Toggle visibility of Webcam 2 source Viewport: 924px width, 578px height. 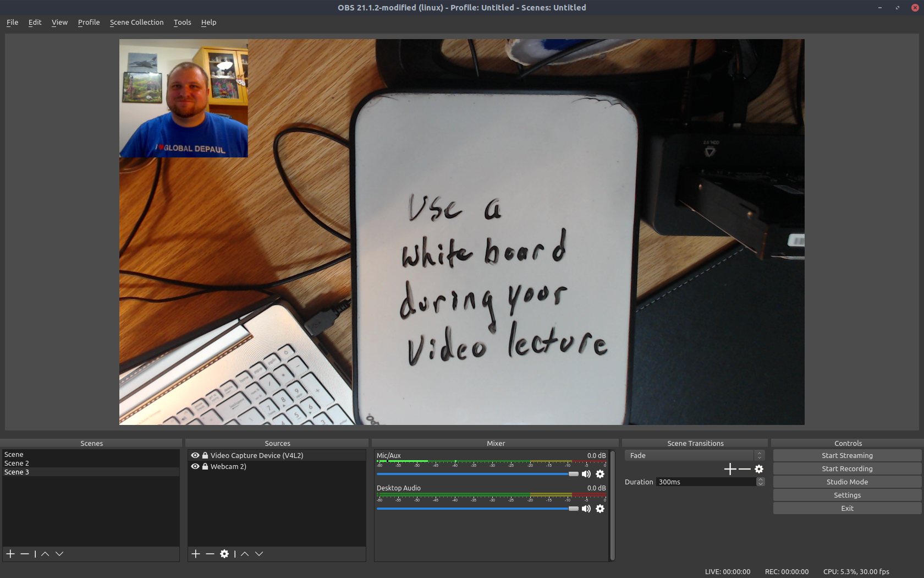[195, 466]
